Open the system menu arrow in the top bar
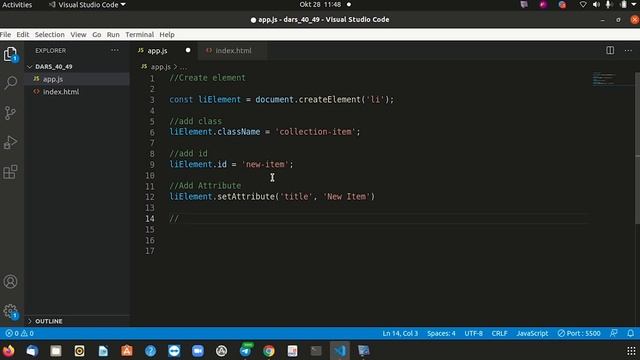 (x=634, y=5)
